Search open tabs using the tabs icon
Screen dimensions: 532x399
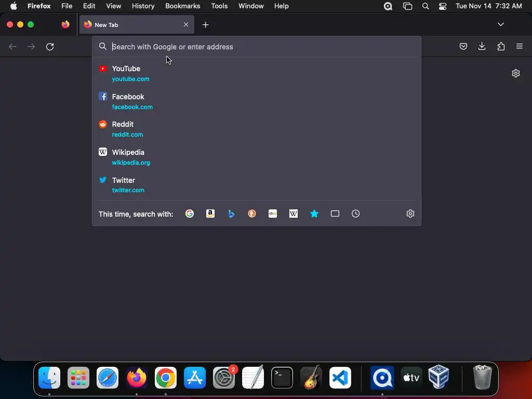coord(335,214)
